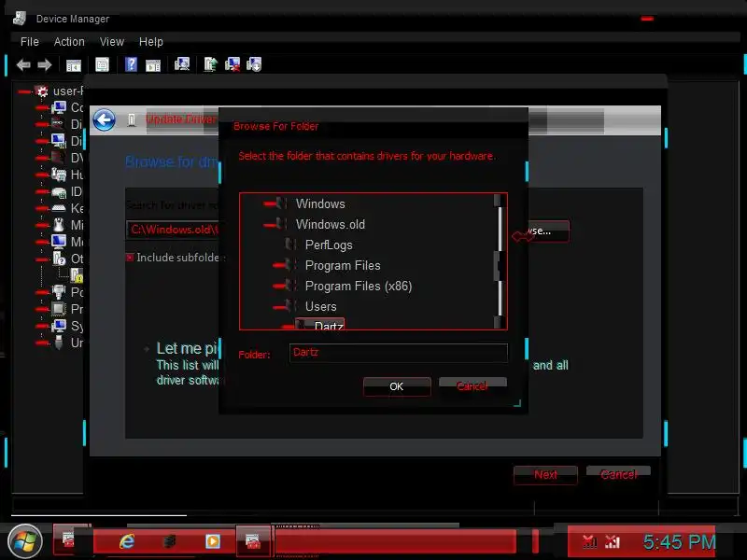Click the last toolbar icon with down arrow
Screen dimensions: 747x560
[x=254, y=64]
